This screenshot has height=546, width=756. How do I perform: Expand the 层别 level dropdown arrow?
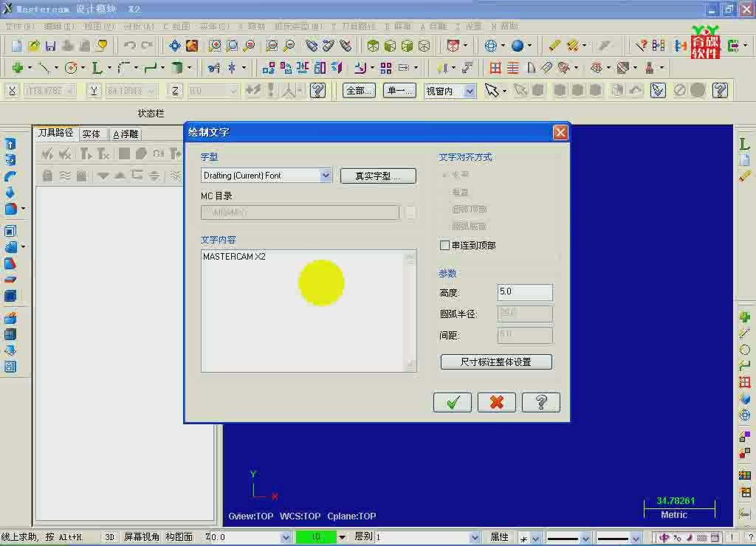click(475, 537)
